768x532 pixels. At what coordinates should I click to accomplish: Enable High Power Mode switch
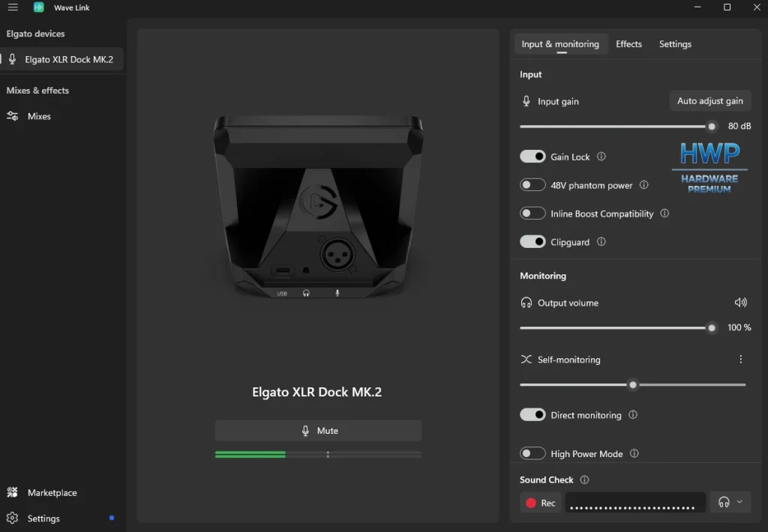532,453
